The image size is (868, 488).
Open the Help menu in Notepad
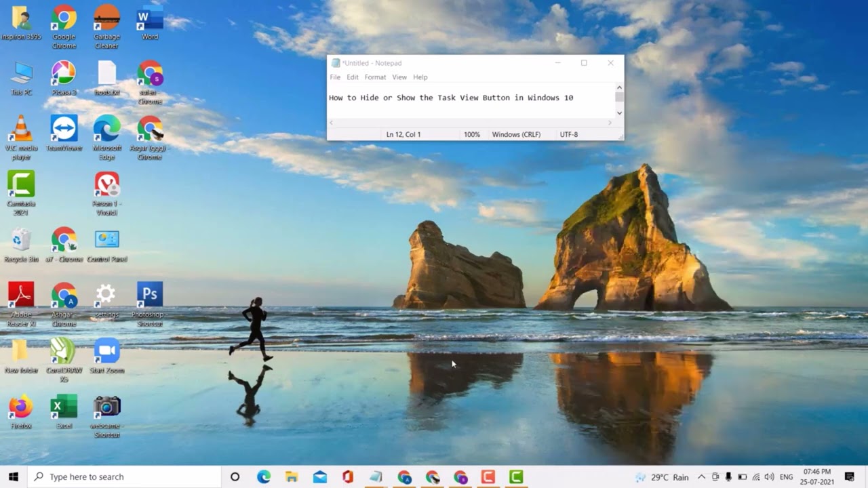click(x=420, y=77)
